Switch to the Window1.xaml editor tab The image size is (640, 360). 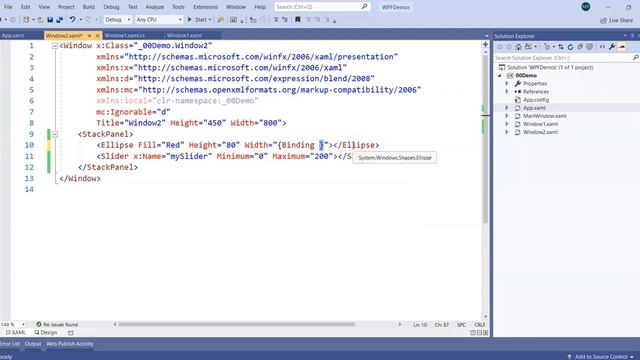pos(184,36)
